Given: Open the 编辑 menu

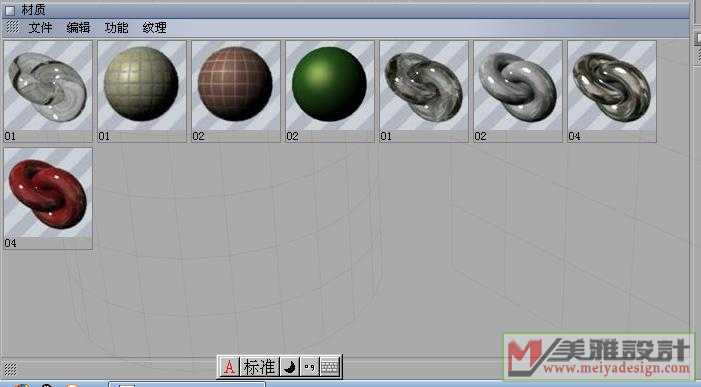Looking at the screenshot, I should 78,28.
